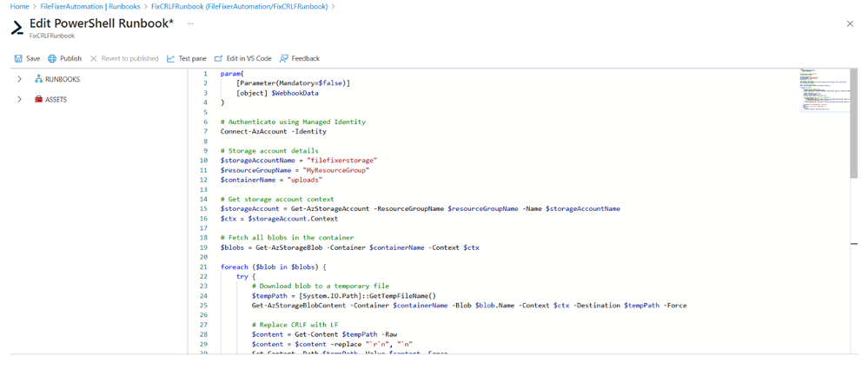868x369 pixels.
Task: Click the Feedback person icon
Action: pyautogui.click(x=284, y=58)
